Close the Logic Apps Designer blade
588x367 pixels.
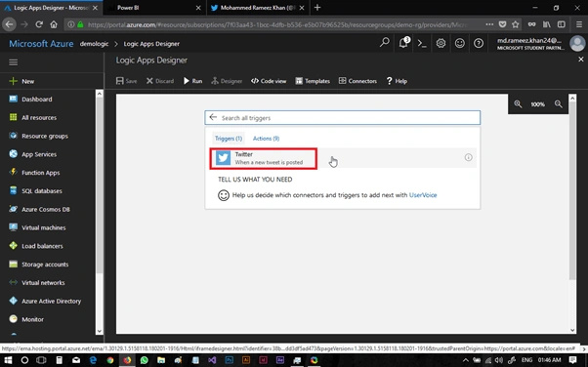[581, 60]
